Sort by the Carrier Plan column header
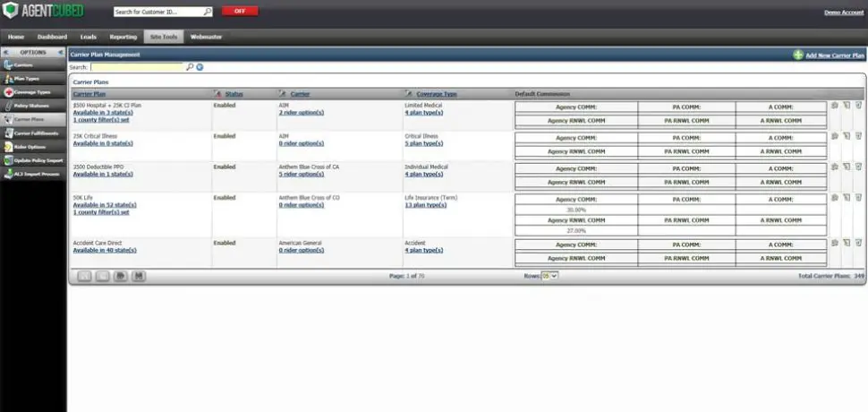This screenshot has height=412, width=868. click(x=89, y=94)
